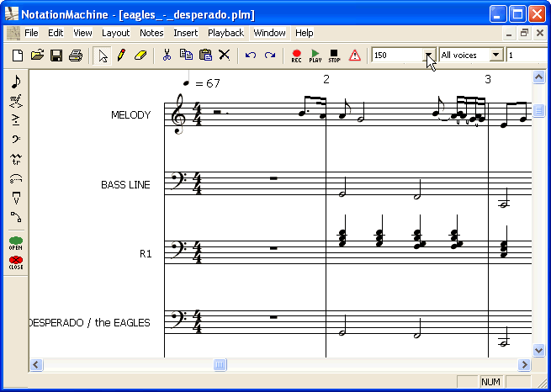Image resolution: width=551 pixels, height=392 pixels.
Task: Save the score with floppy disk icon
Action: pyautogui.click(x=56, y=56)
